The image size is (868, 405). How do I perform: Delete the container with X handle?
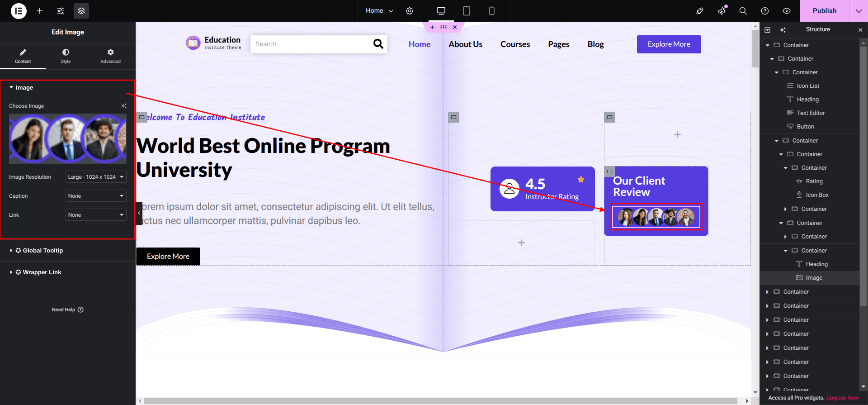tap(455, 27)
